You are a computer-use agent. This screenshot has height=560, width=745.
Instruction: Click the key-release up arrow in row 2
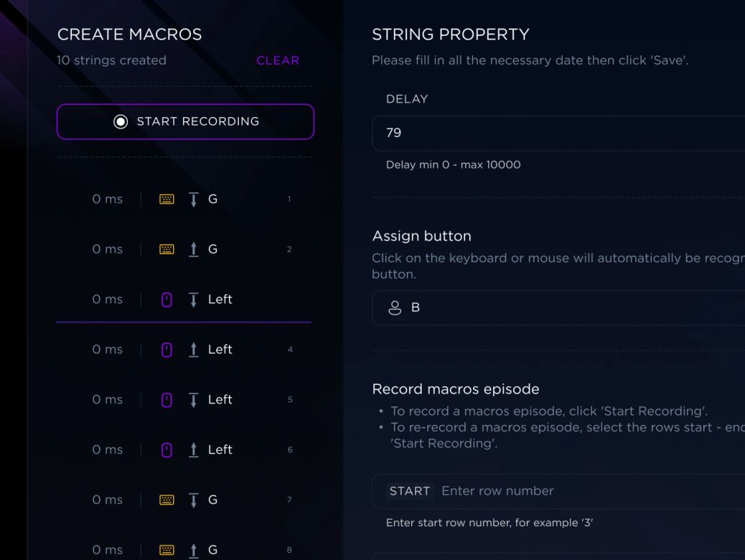pyautogui.click(x=193, y=249)
